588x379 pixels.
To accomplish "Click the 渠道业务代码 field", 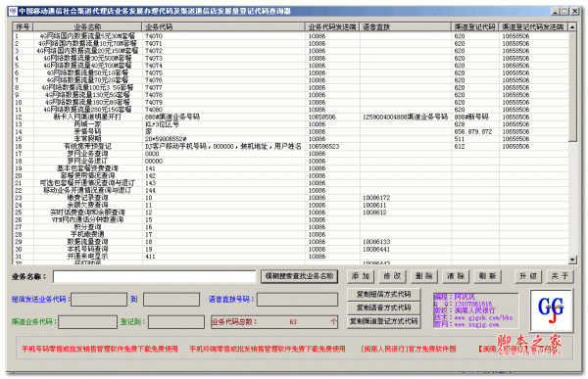I will (88, 322).
